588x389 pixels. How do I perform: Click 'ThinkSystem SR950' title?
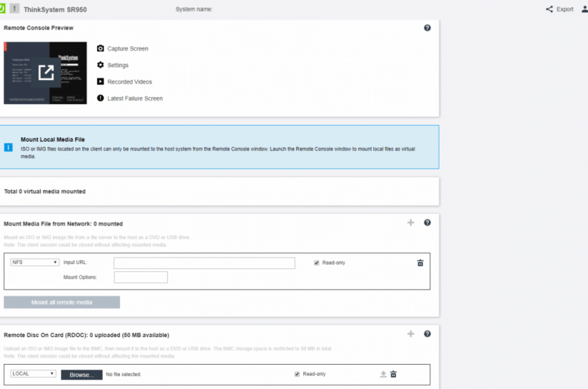click(x=55, y=9)
